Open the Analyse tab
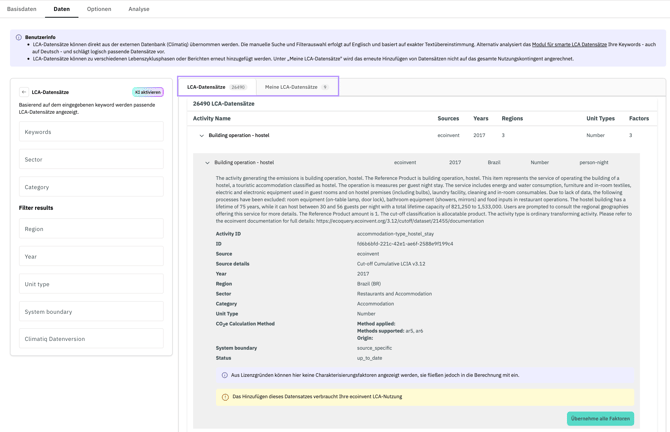 tap(139, 9)
